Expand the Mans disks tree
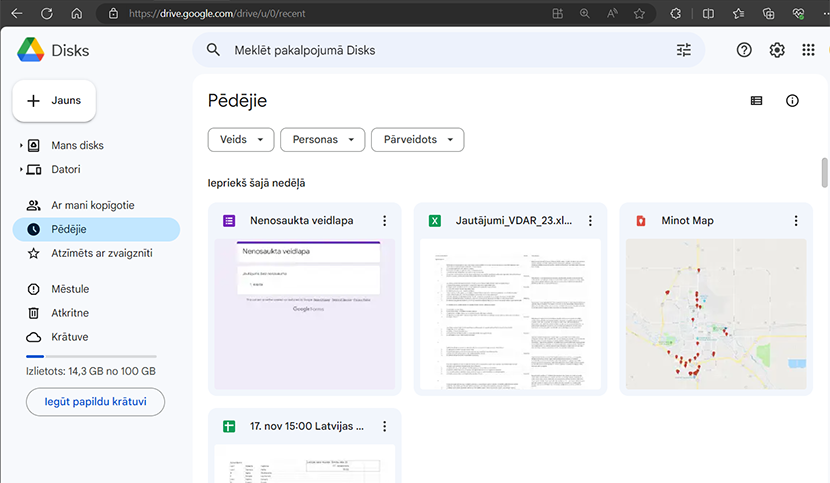Screen dimensions: 830x483 click(21, 146)
